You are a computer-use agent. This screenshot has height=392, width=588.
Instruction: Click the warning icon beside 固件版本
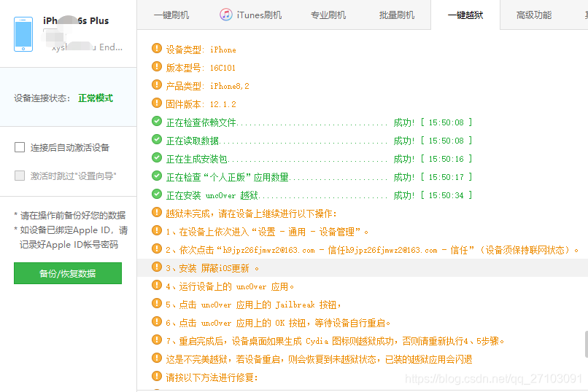157,103
